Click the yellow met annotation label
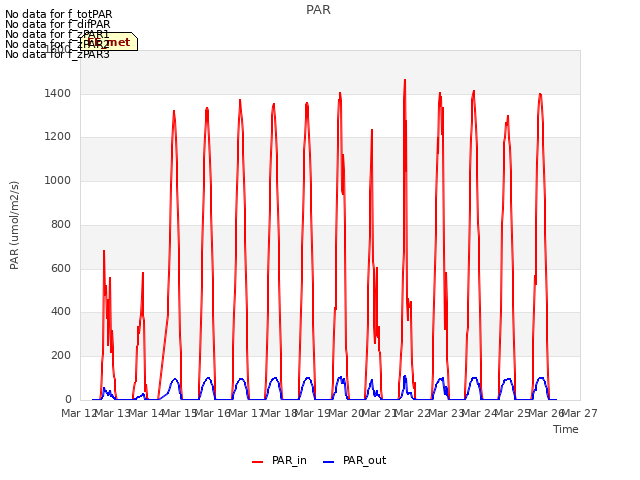 (109, 42)
